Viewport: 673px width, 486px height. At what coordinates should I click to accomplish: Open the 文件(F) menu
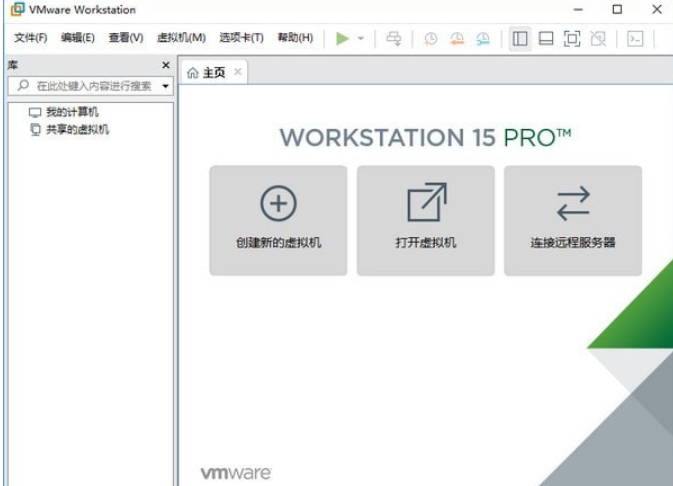[30, 38]
